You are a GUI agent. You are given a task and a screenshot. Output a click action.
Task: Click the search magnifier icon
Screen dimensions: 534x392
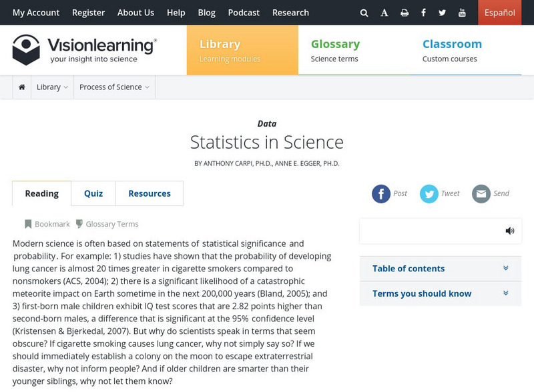(x=364, y=13)
